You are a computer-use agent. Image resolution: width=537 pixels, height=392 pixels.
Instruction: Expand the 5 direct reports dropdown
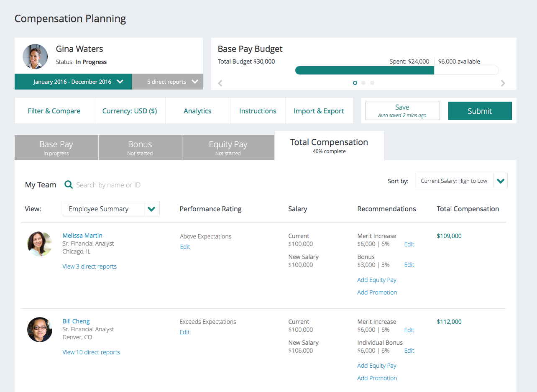[x=167, y=82]
